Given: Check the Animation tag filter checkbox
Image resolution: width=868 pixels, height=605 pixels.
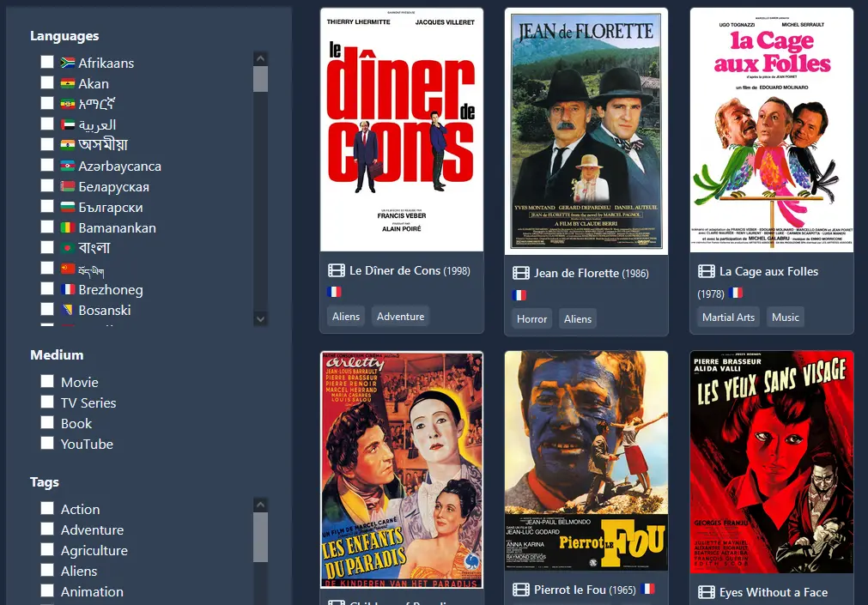Looking at the screenshot, I should tap(47, 590).
